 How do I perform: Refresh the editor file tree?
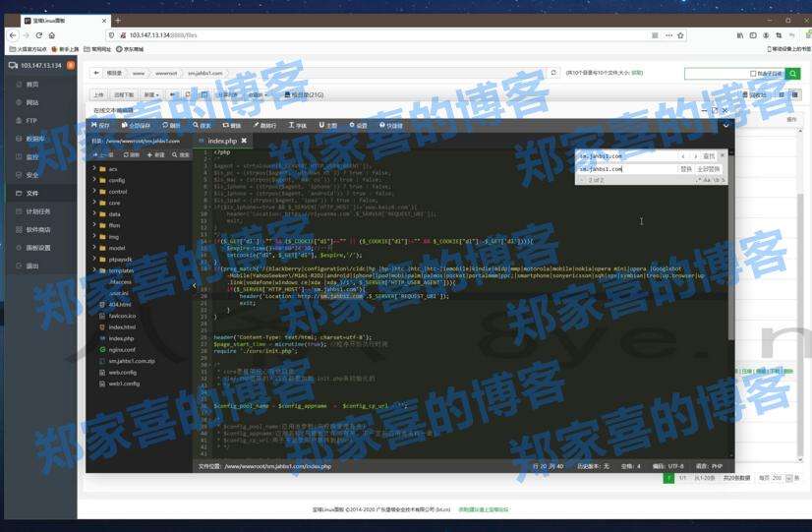click(131, 155)
